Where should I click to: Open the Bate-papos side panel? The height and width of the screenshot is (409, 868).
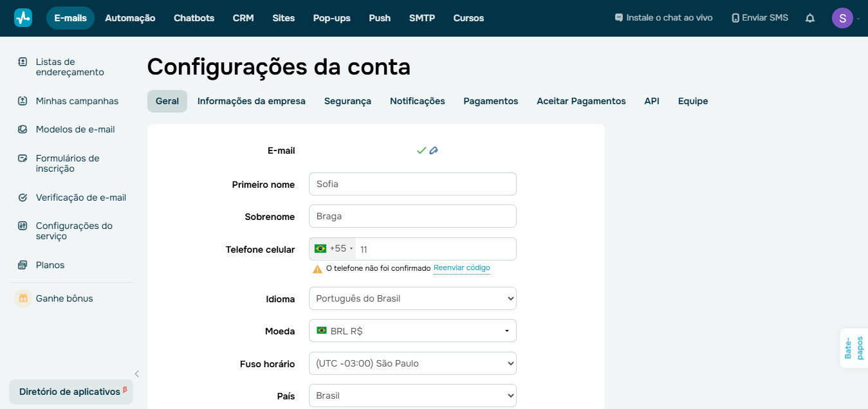(854, 348)
